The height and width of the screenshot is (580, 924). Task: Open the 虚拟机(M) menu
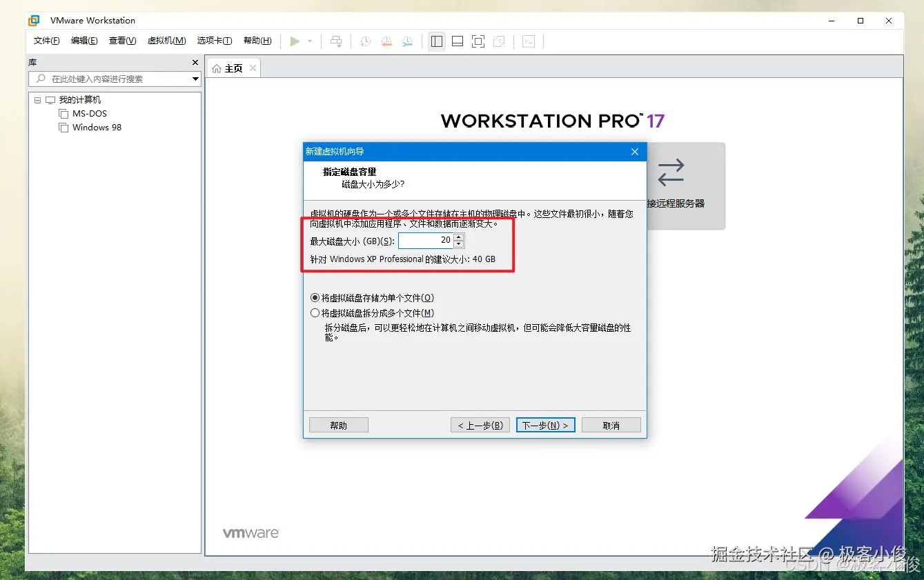click(x=166, y=41)
